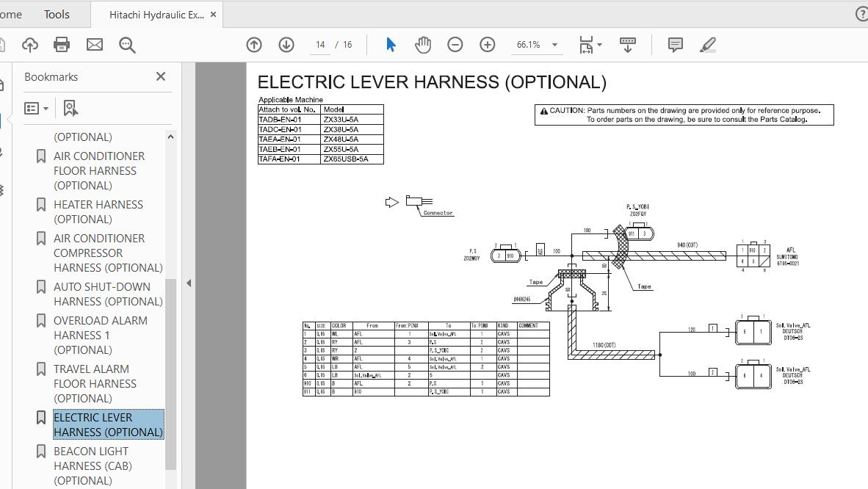This screenshot has width=868, height=489.
Task: Open AIR CONDITIONER COMPRESSOR HARNESS bookmark
Action: (x=108, y=253)
